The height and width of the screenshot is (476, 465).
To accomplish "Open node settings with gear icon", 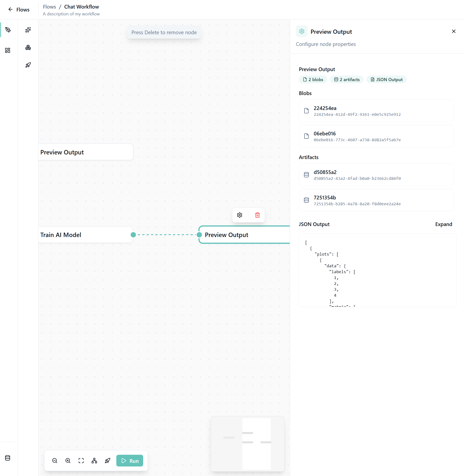I will pyautogui.click(x=239, y=215).
